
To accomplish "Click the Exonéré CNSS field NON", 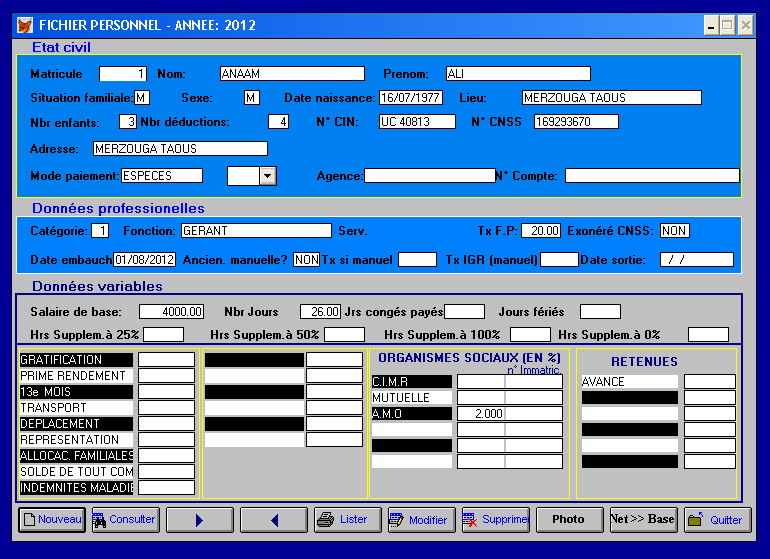I will click(675, 231).
